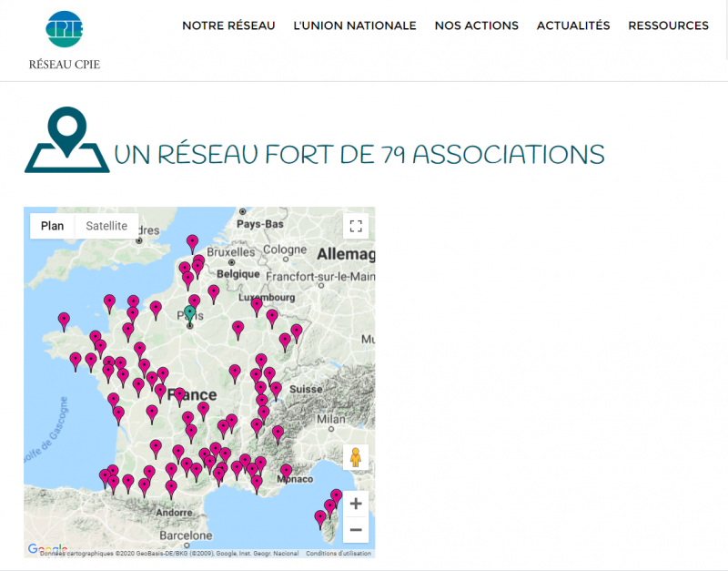Click the pink marker nearest Monaco
Screen dimensions: 728x571
click(286, 471)
